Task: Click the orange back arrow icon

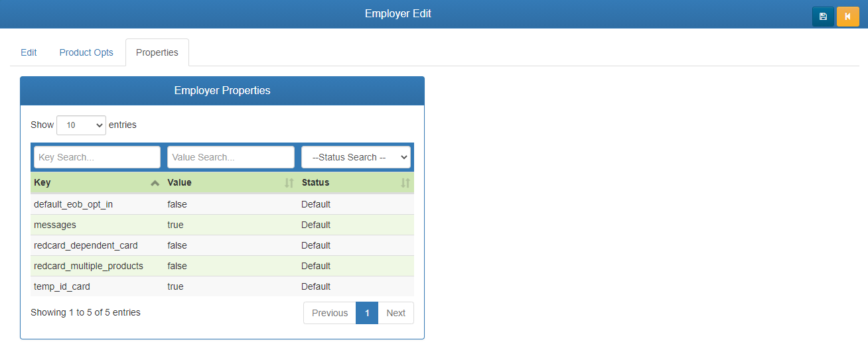Action: coord(847,17)
